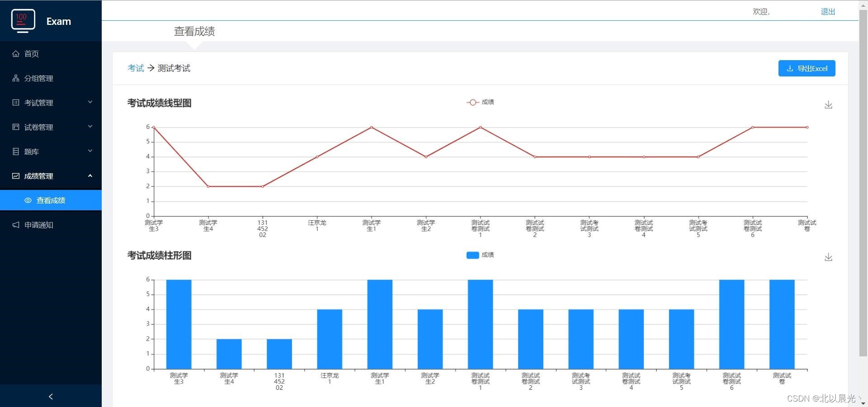Click the 题库 database icon

(16, 151)
